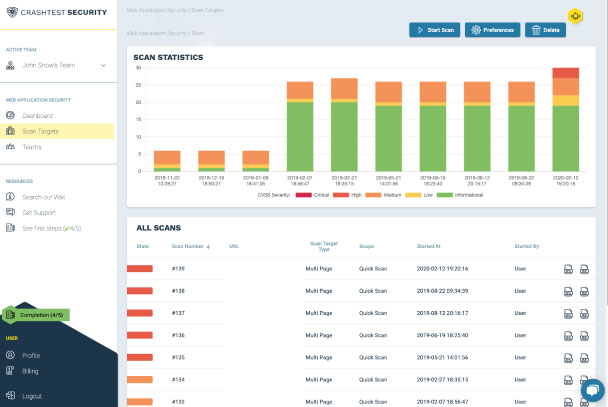Click the Scope column header
Image resolution: width=608 pixels, height=407 pixels.
tap(366, 247)
